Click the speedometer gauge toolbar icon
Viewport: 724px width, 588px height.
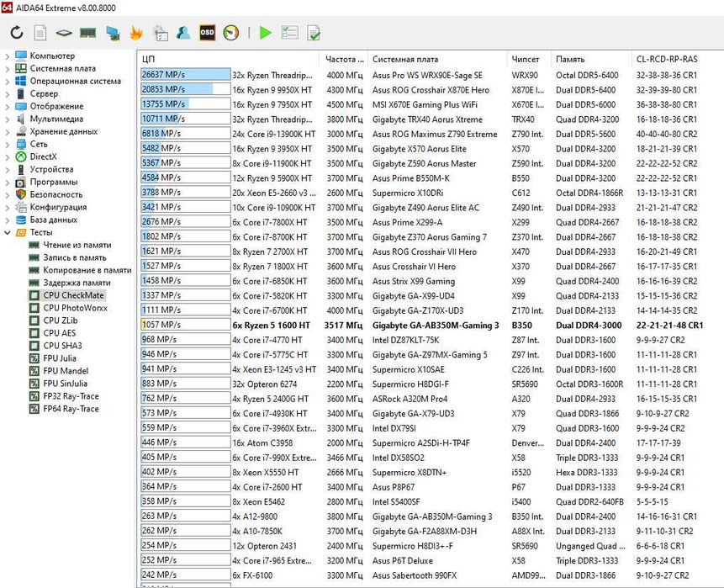(x=231, y=32)
